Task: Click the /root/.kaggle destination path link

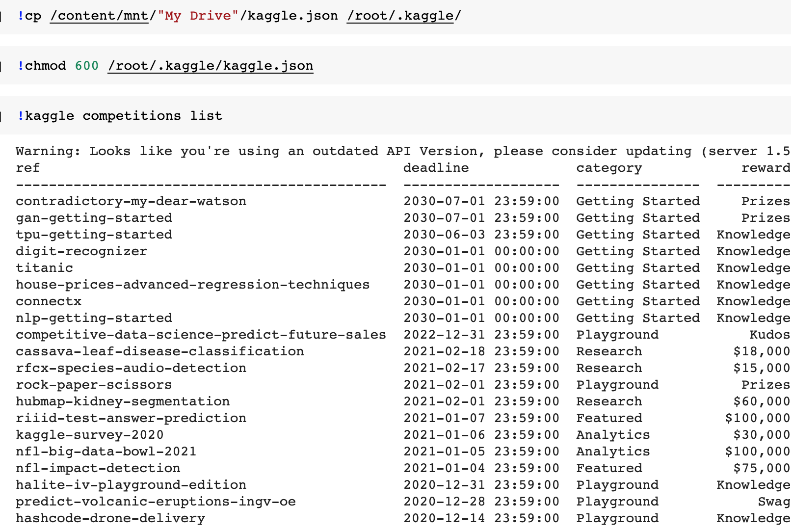Action: point(400,16)
